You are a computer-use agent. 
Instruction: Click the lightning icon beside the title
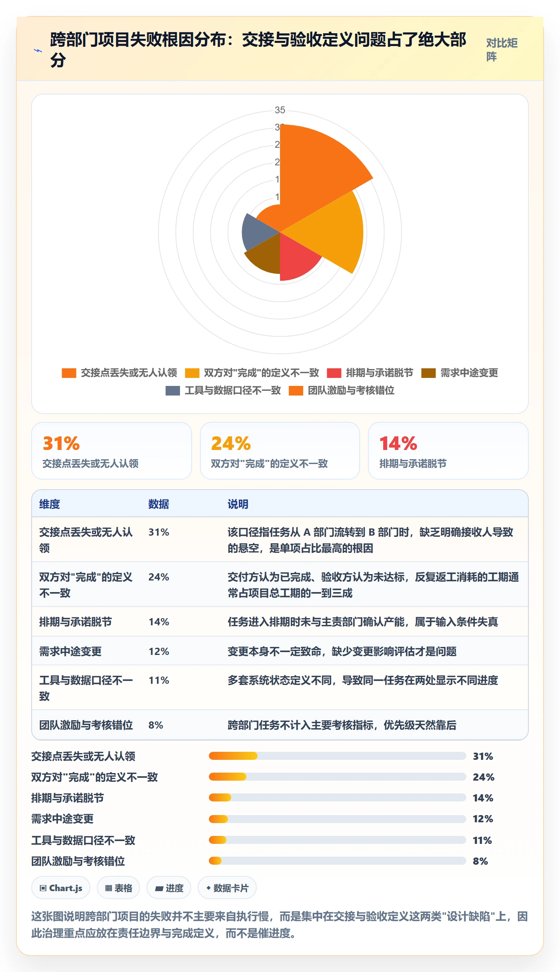pos(38,50)
